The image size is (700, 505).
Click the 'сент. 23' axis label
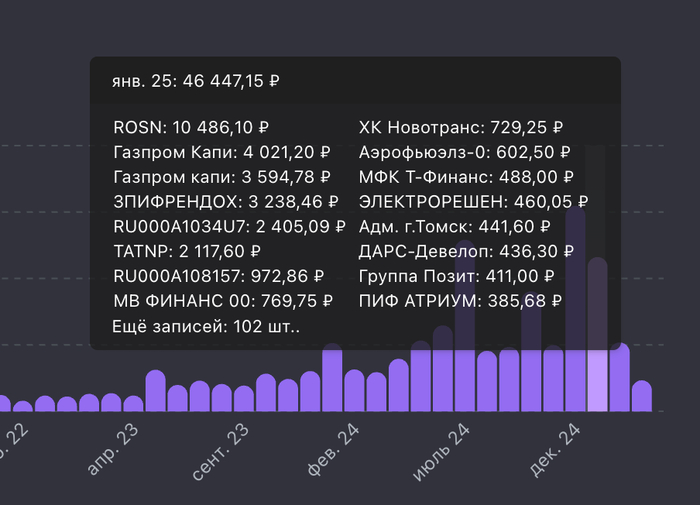pyautogui.click(x=220, y=451)
